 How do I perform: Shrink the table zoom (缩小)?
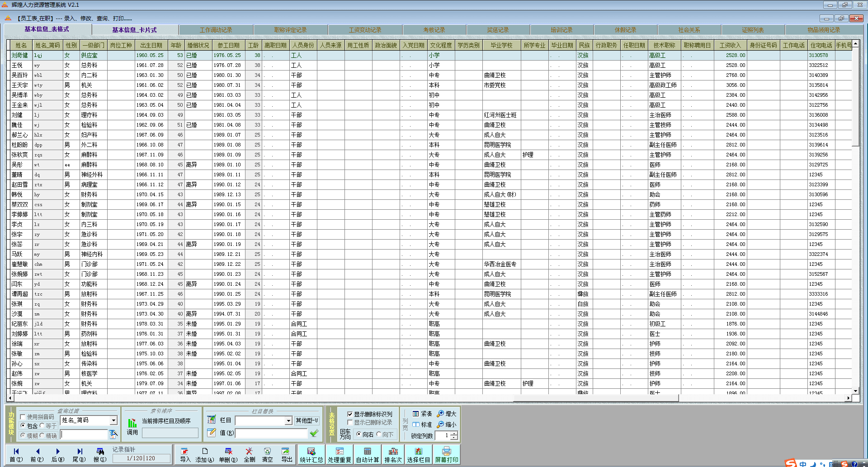click(447, 425)
